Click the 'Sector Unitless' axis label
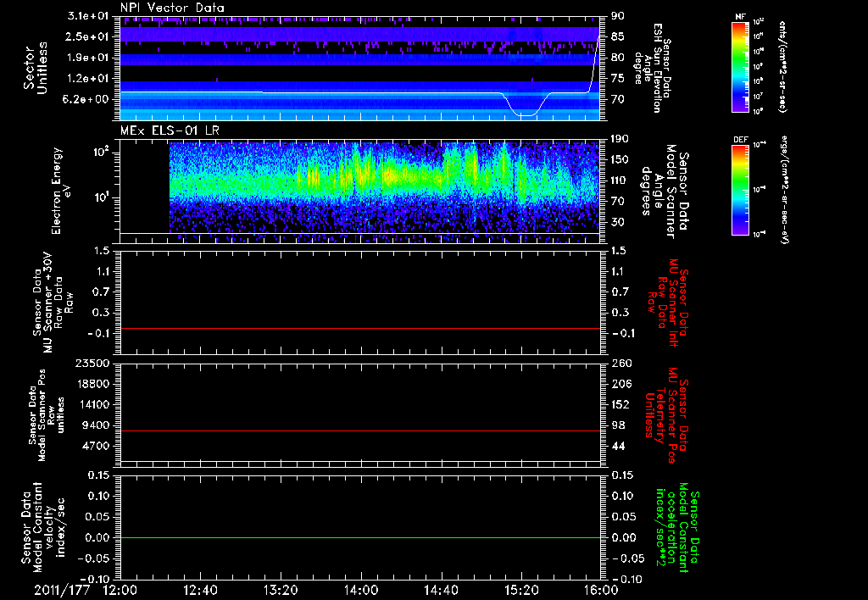The width and height of the screenshot is (868, 600). pyautogui.click(x=36, y=68)
